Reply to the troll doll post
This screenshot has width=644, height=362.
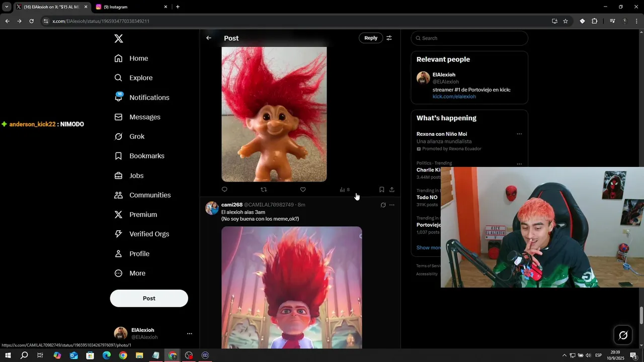point(224,190)
